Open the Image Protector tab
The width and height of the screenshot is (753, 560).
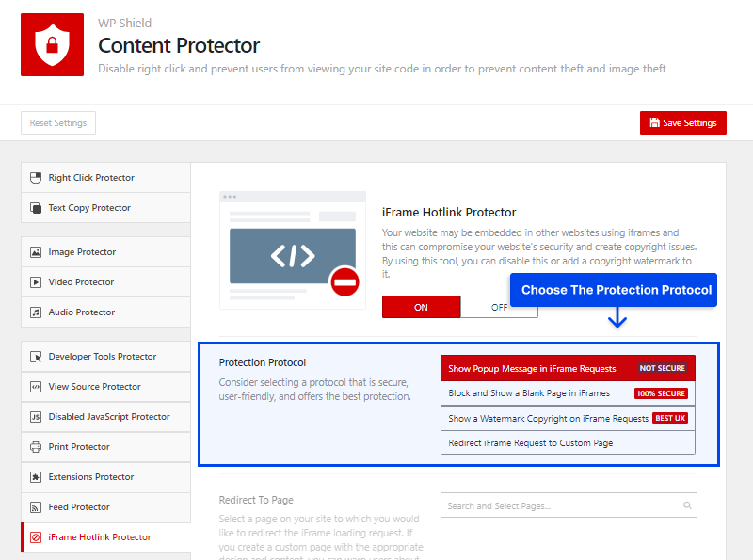click(x=105, y=252)
